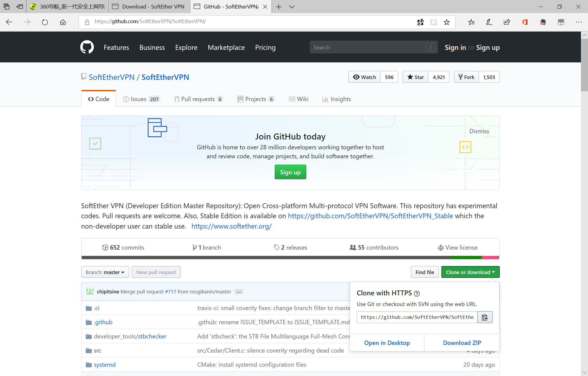Viewport: 588px width, 376px height.
Task: Dismiss the Join GitHub banner
Action: [x=479, y=131]
